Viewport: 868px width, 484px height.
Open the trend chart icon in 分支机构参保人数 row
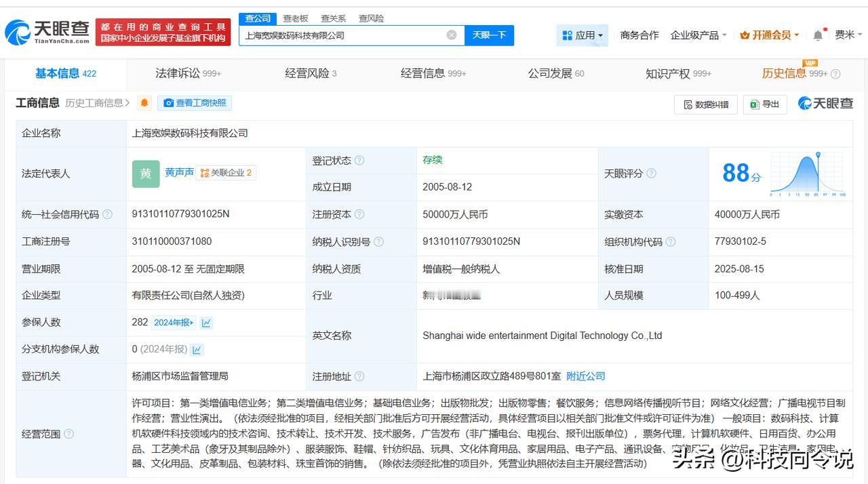pyautogui.click(x=197, y=350)
